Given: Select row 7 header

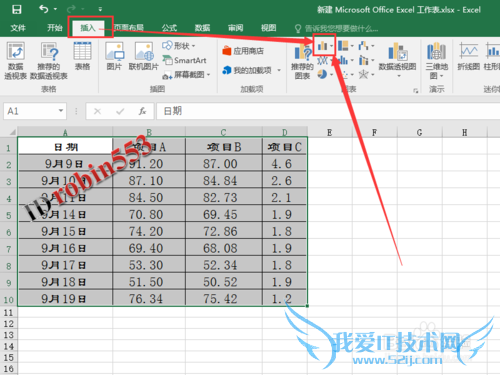Looking at the screenshot, I should (x=9, y=248).
